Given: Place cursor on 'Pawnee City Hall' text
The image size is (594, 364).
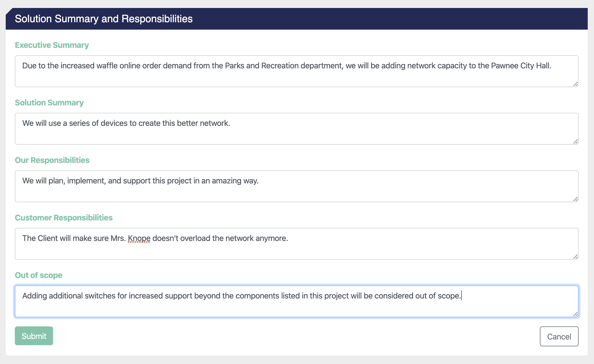Looking at the screenshot, I should coord(520,66).
